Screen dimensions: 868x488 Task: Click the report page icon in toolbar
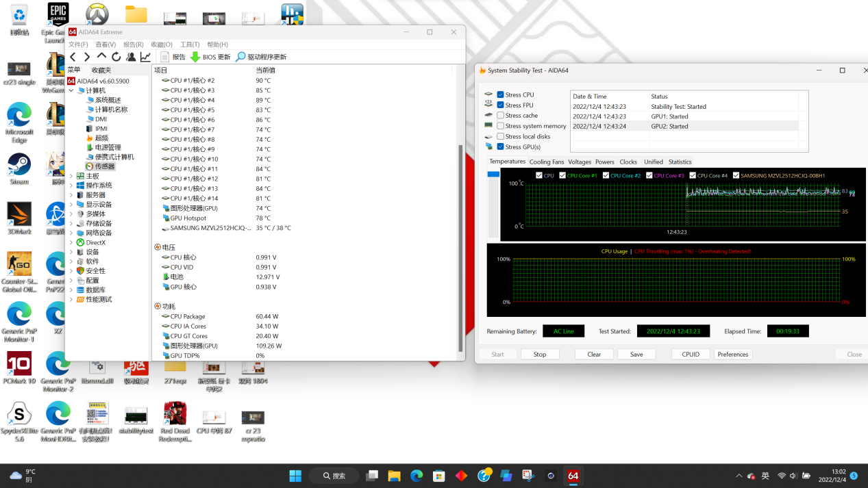[164, 57]
